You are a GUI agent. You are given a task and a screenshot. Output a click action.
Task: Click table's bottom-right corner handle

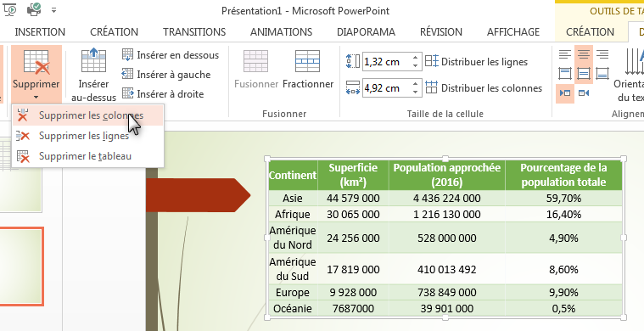click(624, 317)
